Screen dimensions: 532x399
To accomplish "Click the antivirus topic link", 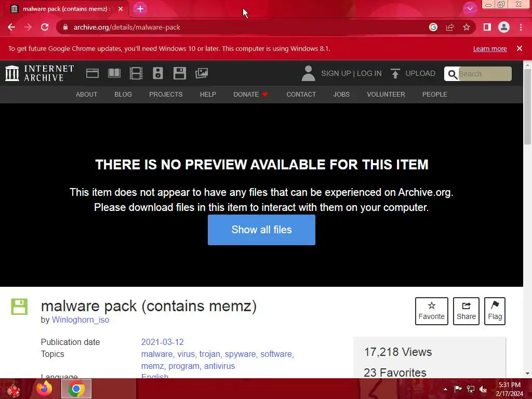I will tap(219, 366).
